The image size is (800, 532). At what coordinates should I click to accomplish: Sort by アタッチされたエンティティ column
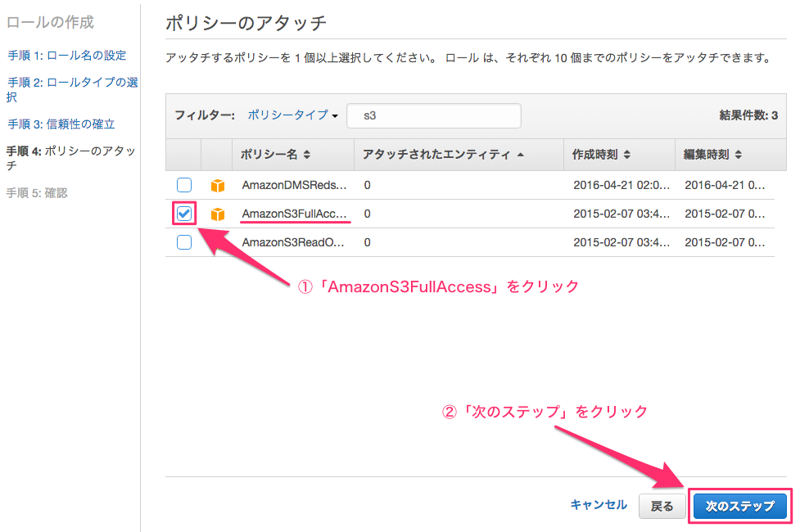[x=443, y=155]
